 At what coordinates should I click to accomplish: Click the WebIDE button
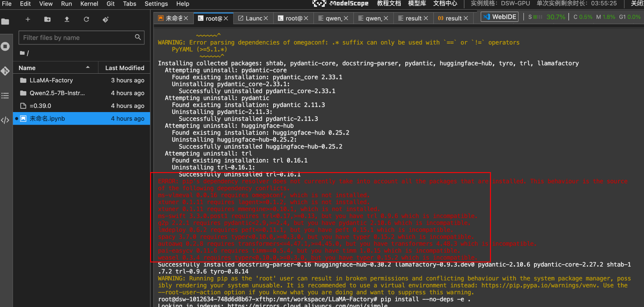[x=500, y=17]
